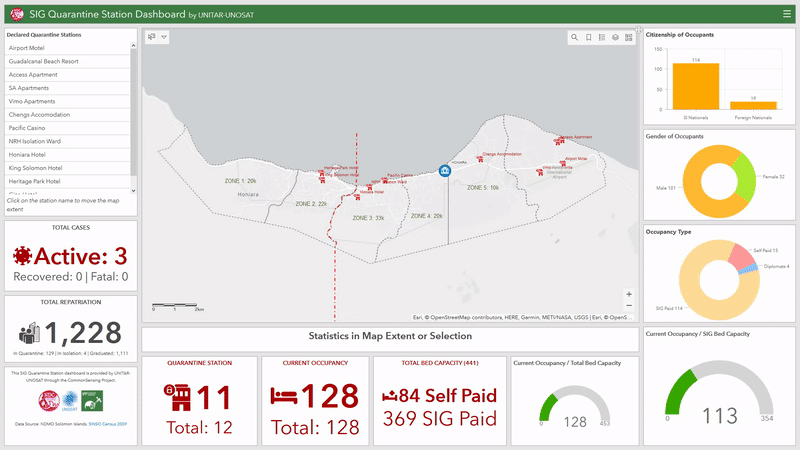Open the hamburger menu in header
This screenshot has width=800, height=450.
click(787, 14)
